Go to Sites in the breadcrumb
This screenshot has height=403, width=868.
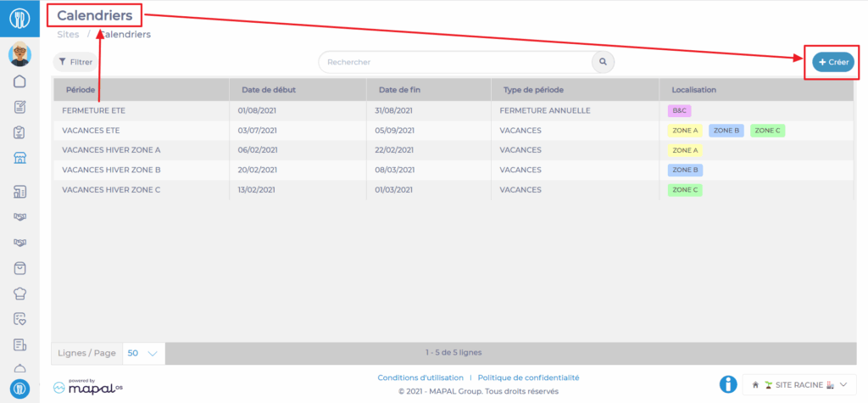[x=68, y=35]
